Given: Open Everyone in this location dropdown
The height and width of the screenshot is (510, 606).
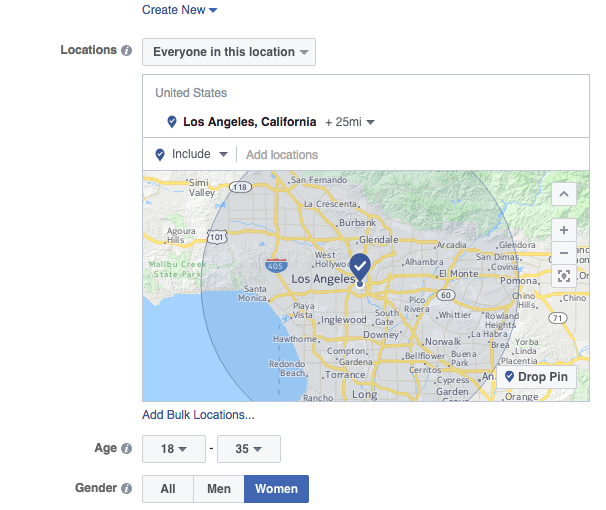Looking at the screenshot, I should pyautogui.click(x=229, y=52).
